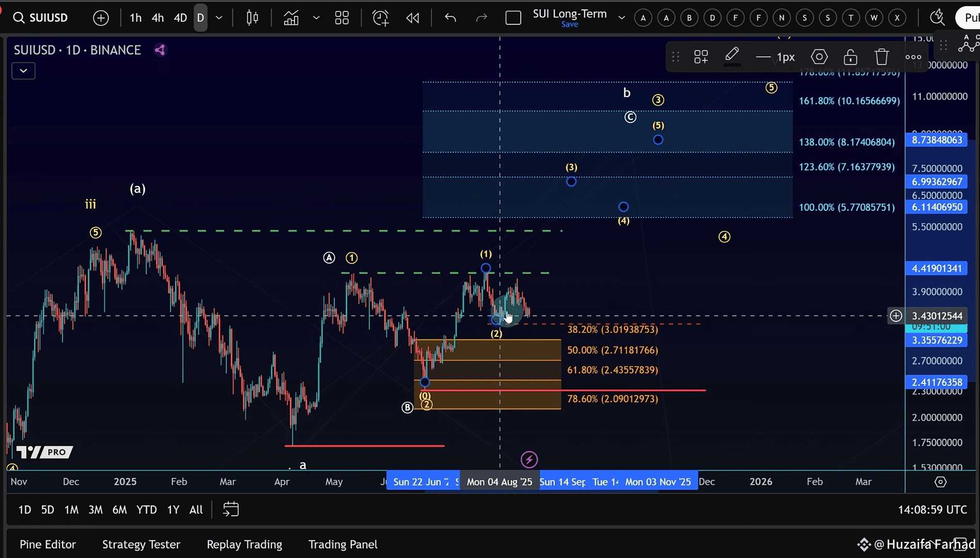The height and width of the screenshot is (558, 980).
Task: Click the first A circle shortcut
Action: tap(643, 18)
